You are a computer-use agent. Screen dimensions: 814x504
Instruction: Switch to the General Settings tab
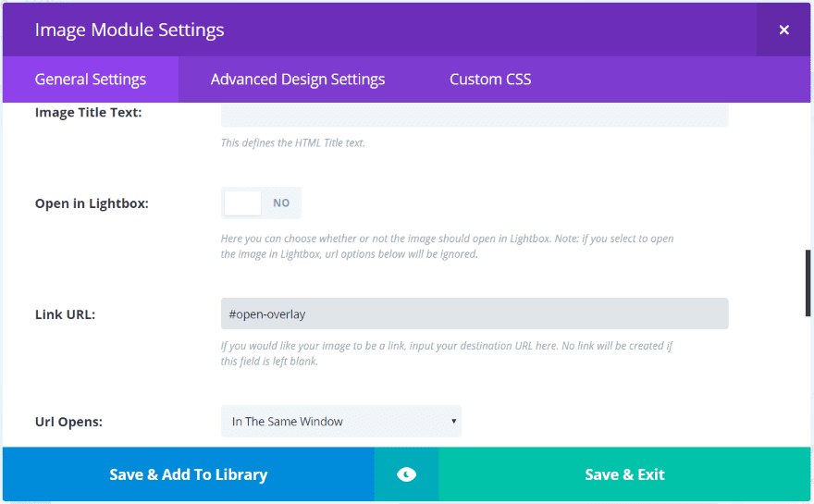(91, 80)
